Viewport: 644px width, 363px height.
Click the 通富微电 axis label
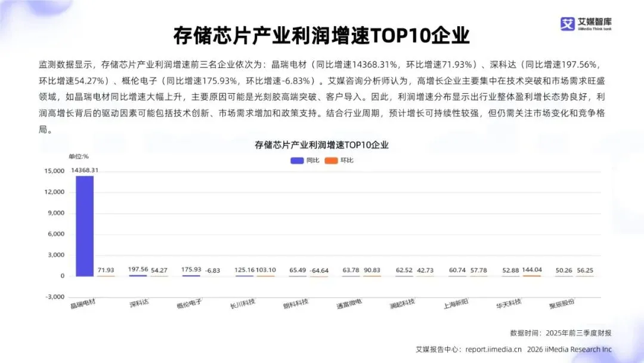point(349,304)
